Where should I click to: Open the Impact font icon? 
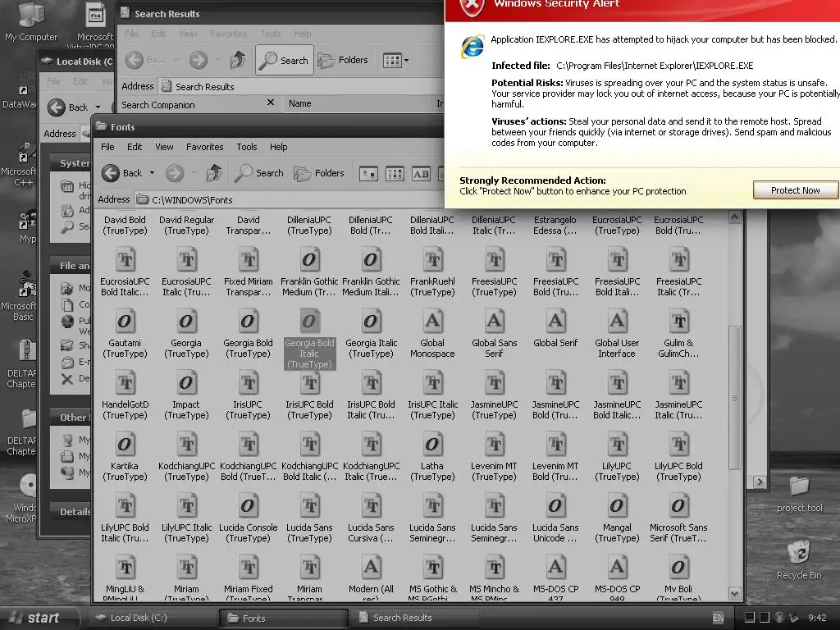pos(186,382)
